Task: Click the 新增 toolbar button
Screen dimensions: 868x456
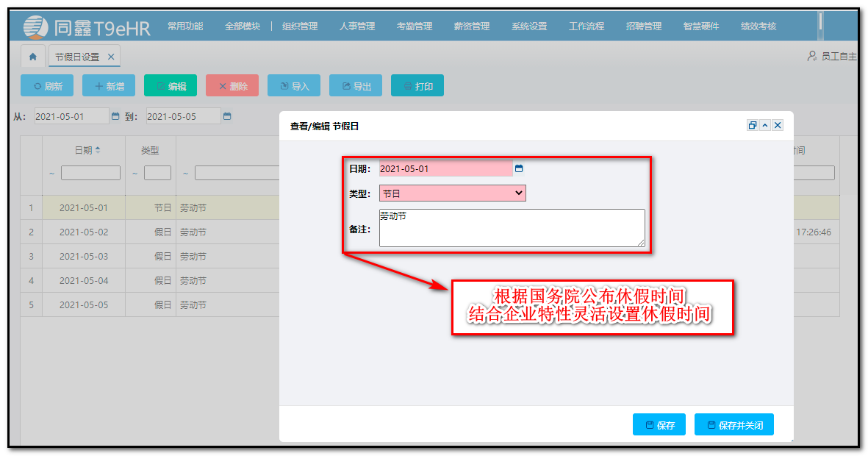Action: 108,85
